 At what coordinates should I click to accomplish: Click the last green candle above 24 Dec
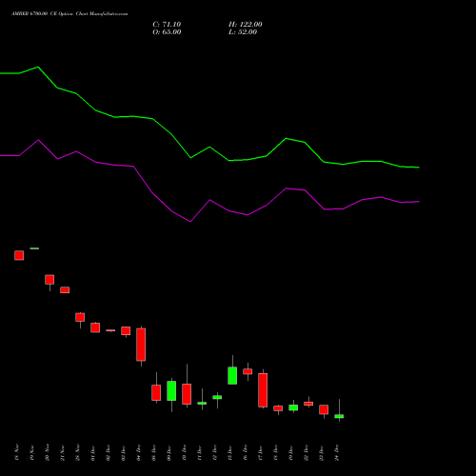(339, 416)
